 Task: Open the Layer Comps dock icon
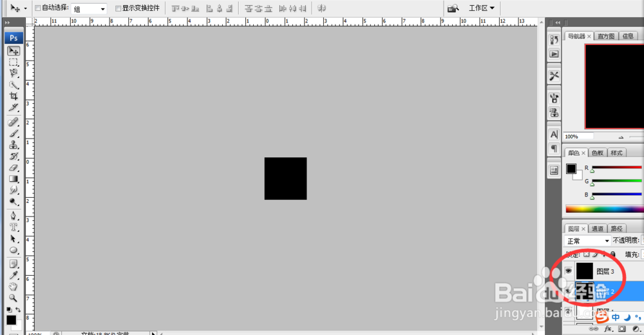[554, 171]
